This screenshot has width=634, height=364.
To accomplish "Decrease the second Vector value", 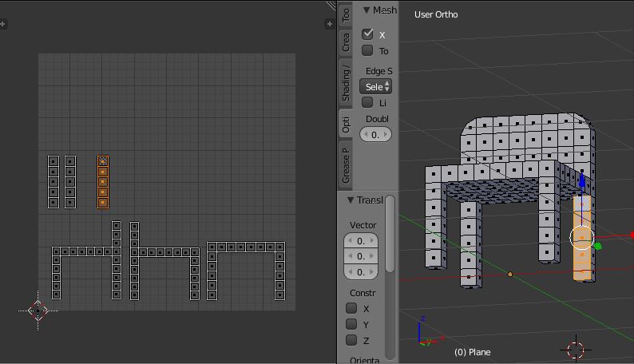I will point(350,256).
